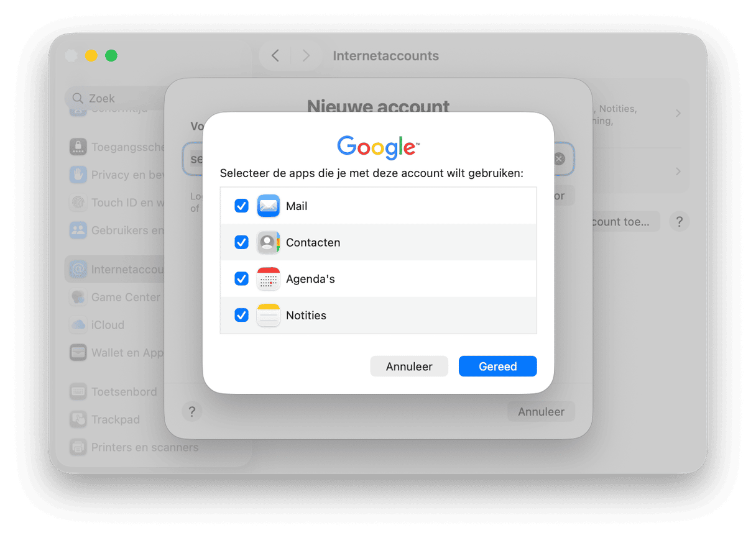The height and width of the screenshot is (538, 756).
Task: Select the Contacten label text
Action: tap(313, 242)
